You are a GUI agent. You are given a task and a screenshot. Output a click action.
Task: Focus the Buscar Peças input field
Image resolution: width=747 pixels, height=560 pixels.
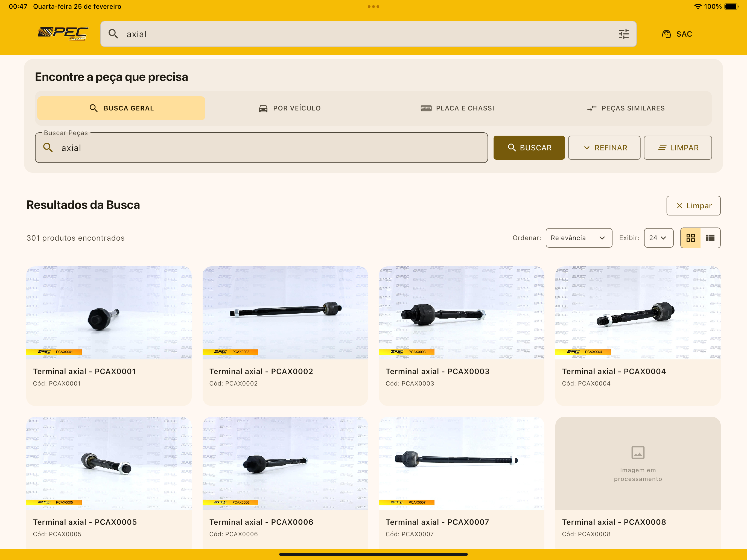261,148
